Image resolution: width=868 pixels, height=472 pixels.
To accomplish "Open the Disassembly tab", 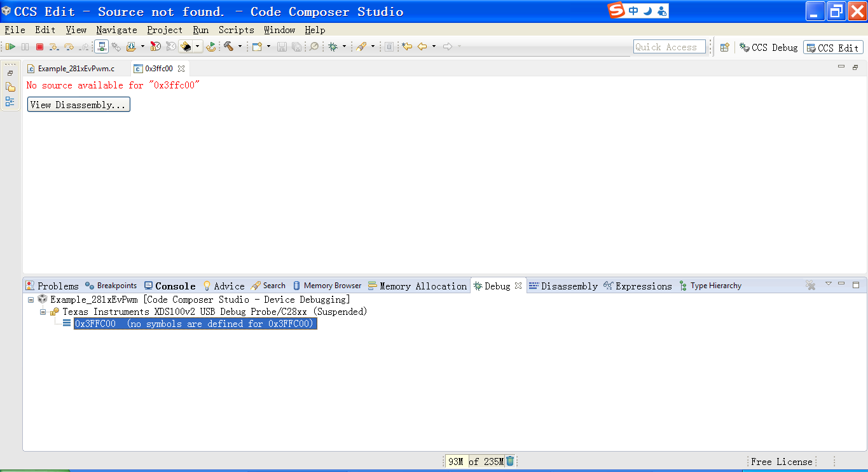I will (x=563, y=286).
